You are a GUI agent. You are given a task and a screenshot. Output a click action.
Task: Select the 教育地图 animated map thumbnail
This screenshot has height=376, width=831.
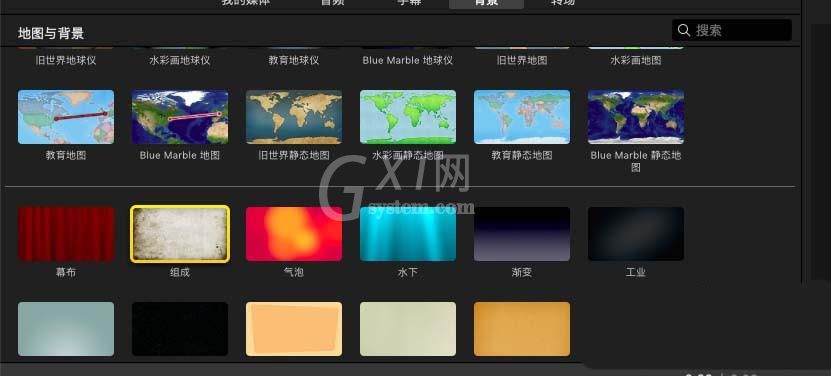[x=66, y=117]
